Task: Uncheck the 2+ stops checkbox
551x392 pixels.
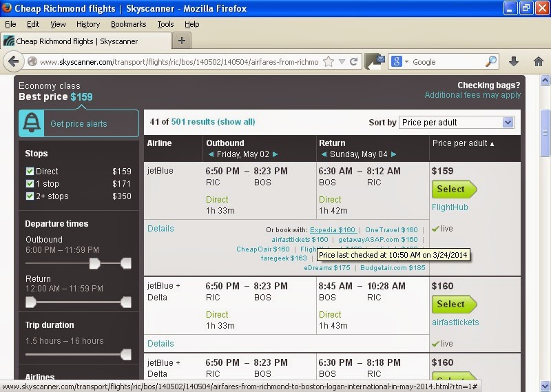Action: [x=30, y=196]
